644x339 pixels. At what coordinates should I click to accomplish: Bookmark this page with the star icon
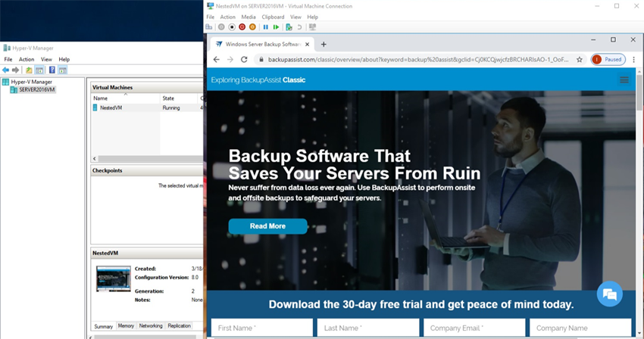(579, 60)
